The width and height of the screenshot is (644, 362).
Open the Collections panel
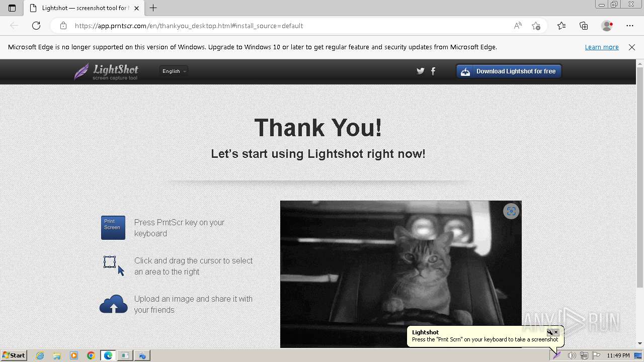(x=584, y=26)
